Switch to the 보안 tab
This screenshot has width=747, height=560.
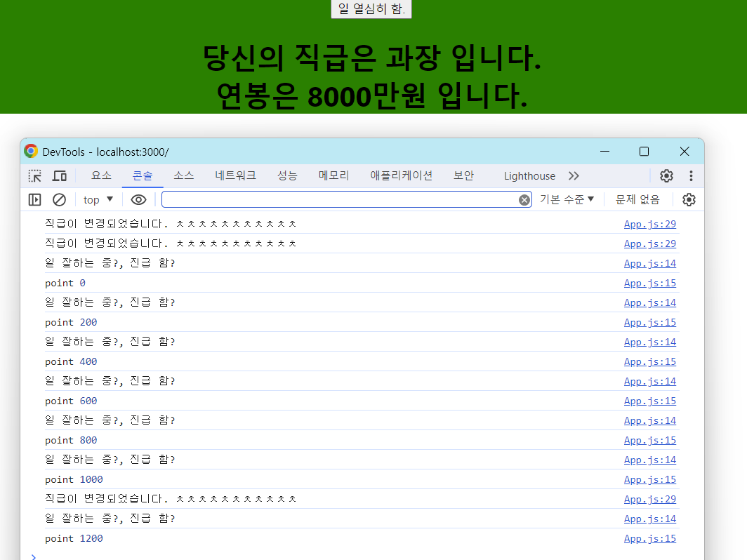point(463,175)
